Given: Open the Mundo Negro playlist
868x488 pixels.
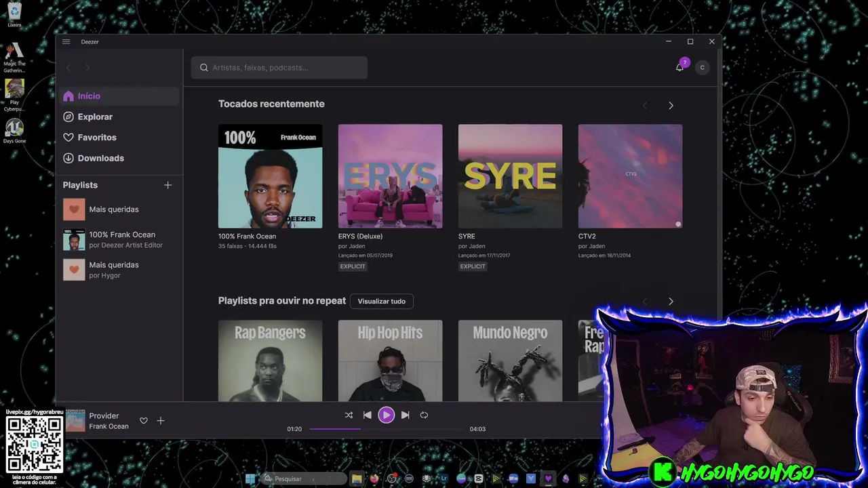Looking at the screenshot, I should [x=510, y=361].
